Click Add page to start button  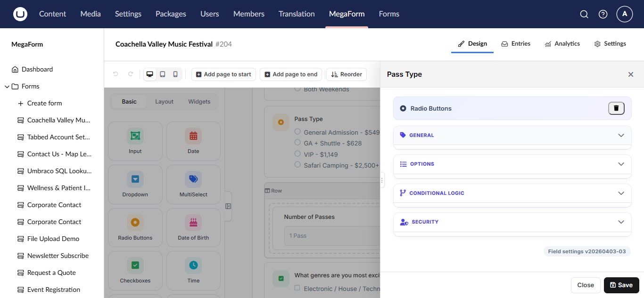click(223, 74)
